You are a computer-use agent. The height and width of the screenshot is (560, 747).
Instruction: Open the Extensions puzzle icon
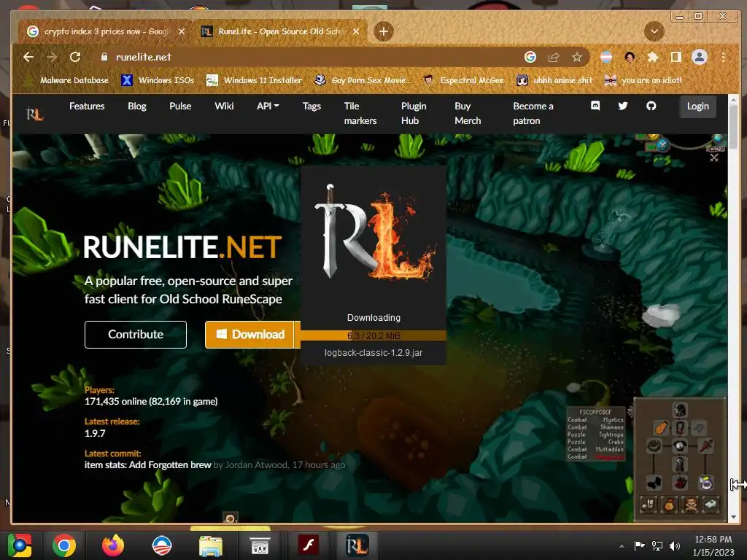pos(653,57)
